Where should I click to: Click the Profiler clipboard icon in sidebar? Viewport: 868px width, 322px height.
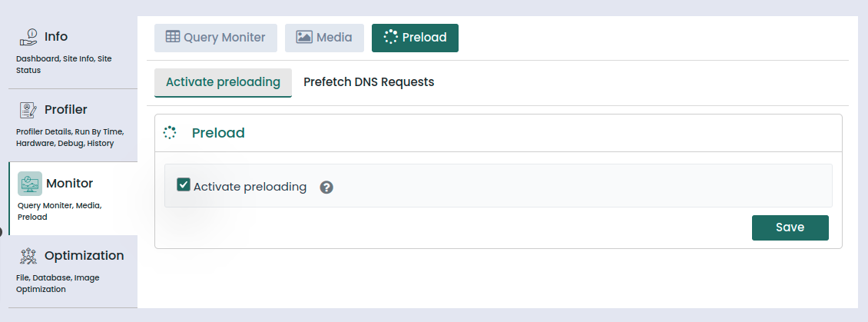(x=28, y=110)
